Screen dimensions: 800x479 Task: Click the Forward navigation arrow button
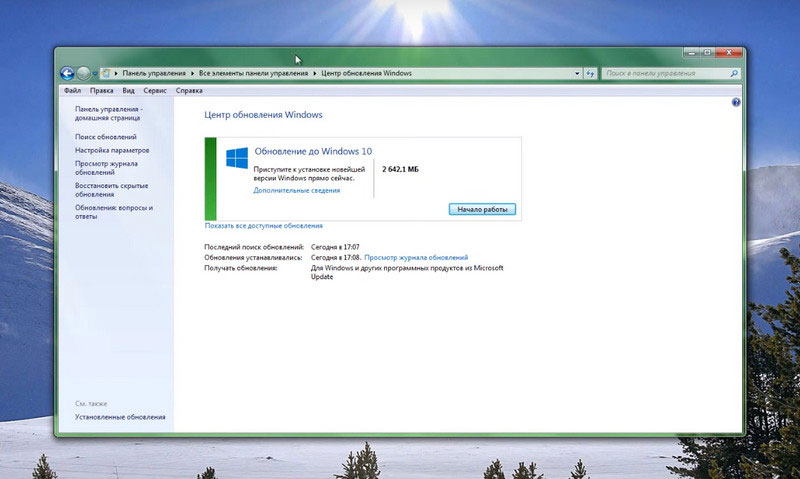tap(84, 73)
